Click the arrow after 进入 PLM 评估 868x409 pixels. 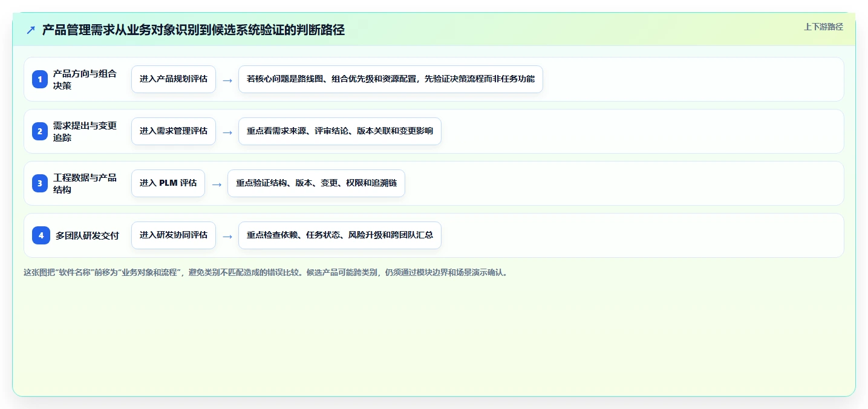217,184
